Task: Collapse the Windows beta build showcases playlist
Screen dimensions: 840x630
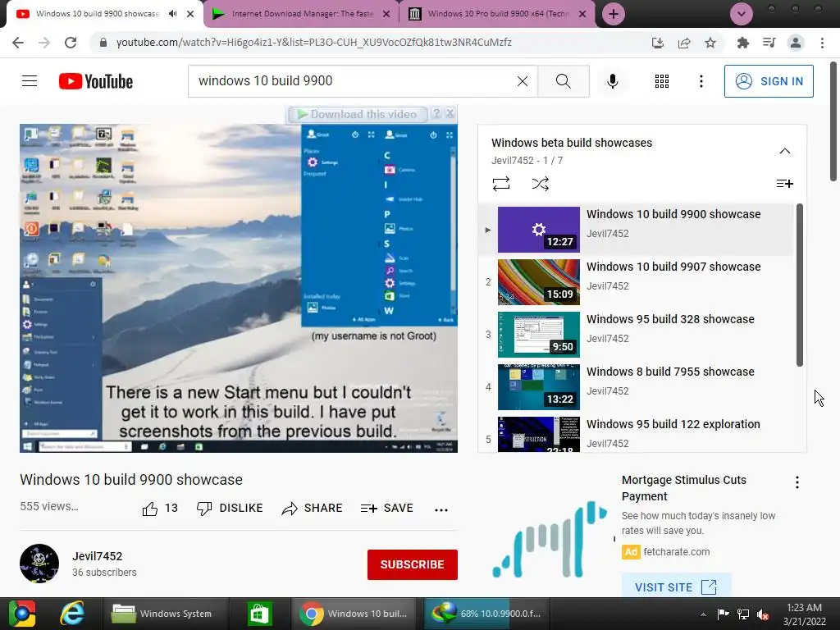Action: pyautogui.click(x=785, y=151)
